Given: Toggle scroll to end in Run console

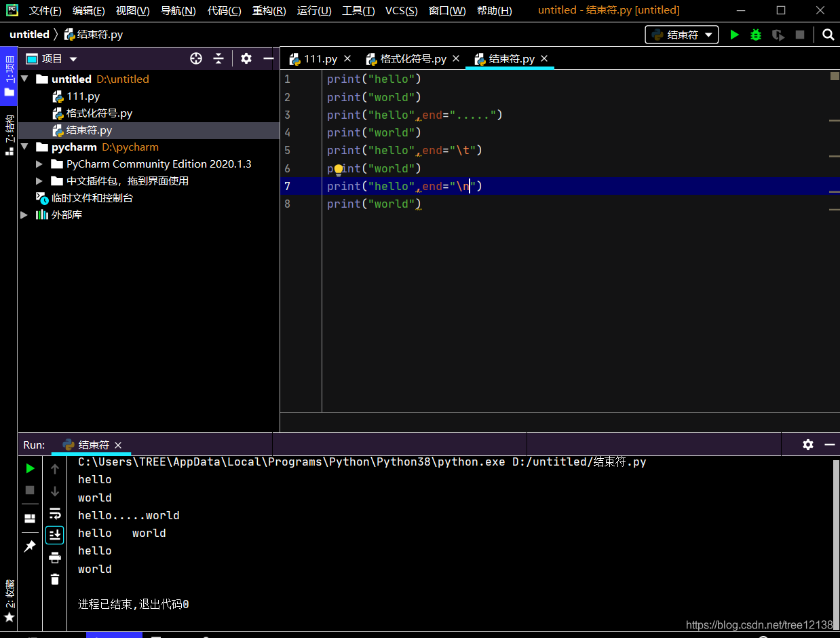Looking at the screenshot, I should [55, 535].
